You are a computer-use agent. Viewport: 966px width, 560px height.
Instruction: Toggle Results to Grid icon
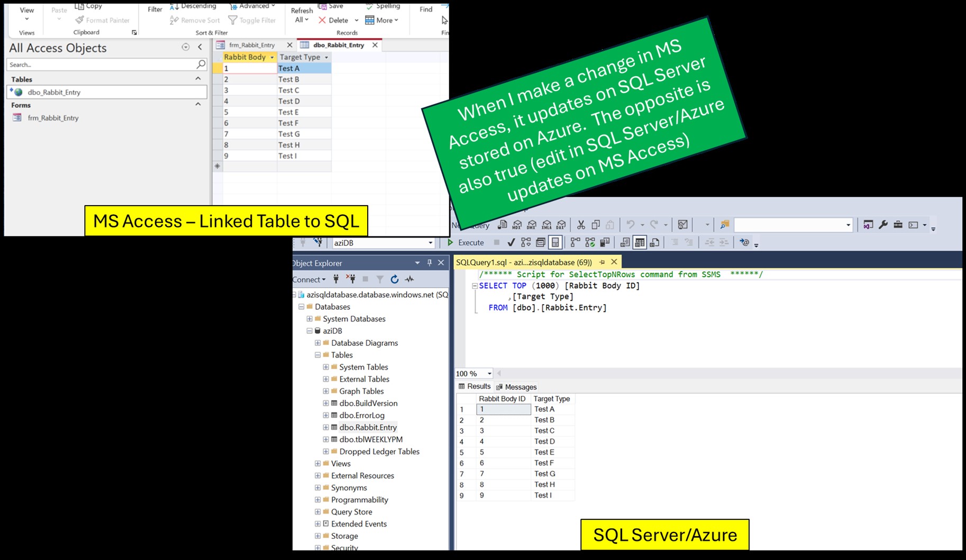click(640, 243)
